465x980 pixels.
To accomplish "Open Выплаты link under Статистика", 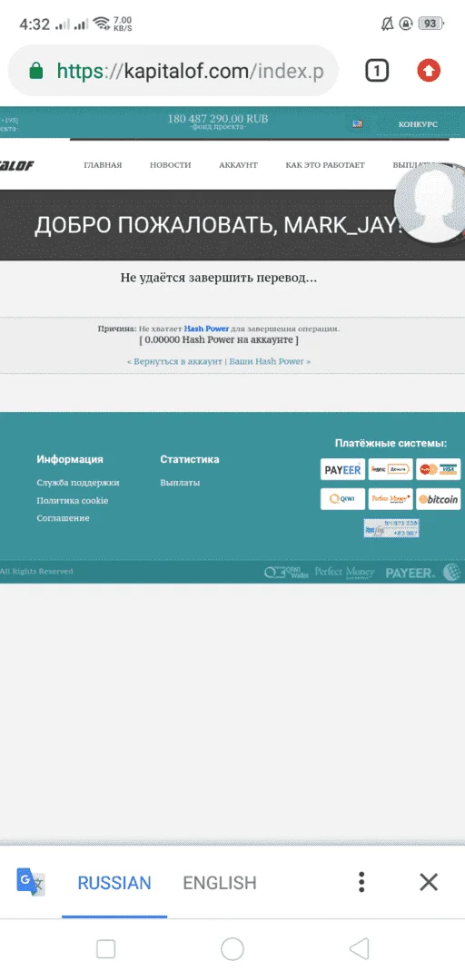I will pyautogui.click(x=180, y=483).
